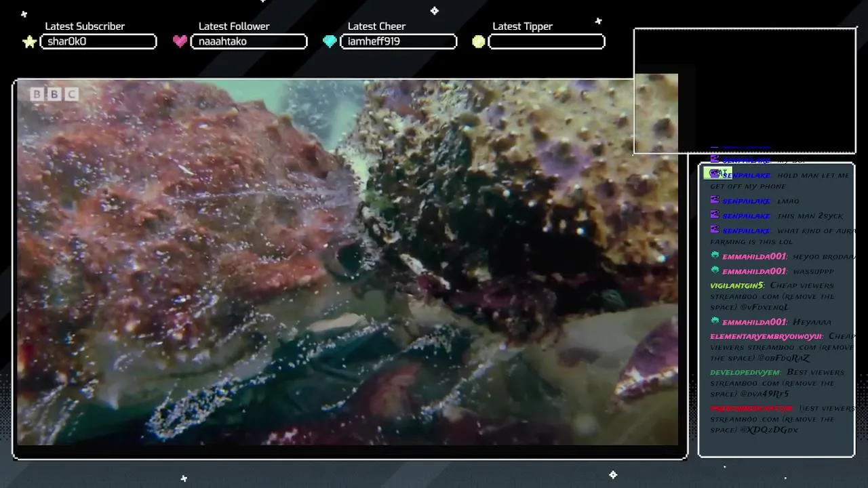Screen dimensions: 868x488
Task: Click the badge beside emmahilda001 'wassuppp' message
Action: click(715, 270)
